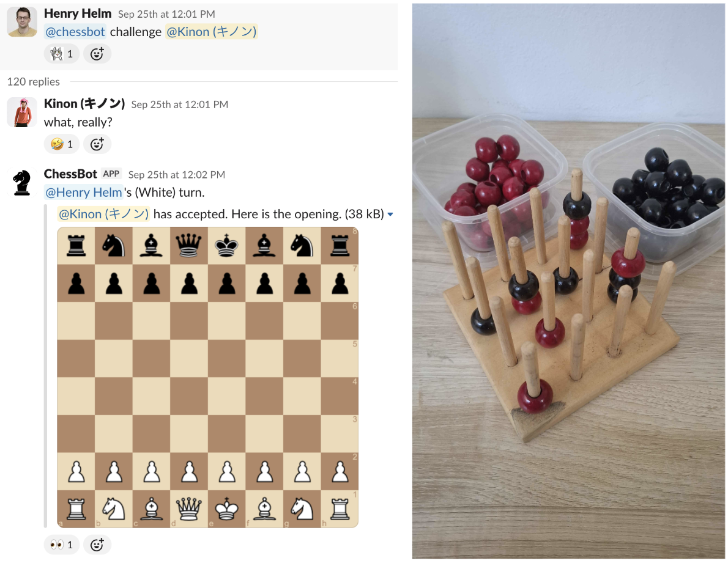Click the ChessBot knight avatar
This screenshot has height=566, width=728.
[22, 182]
